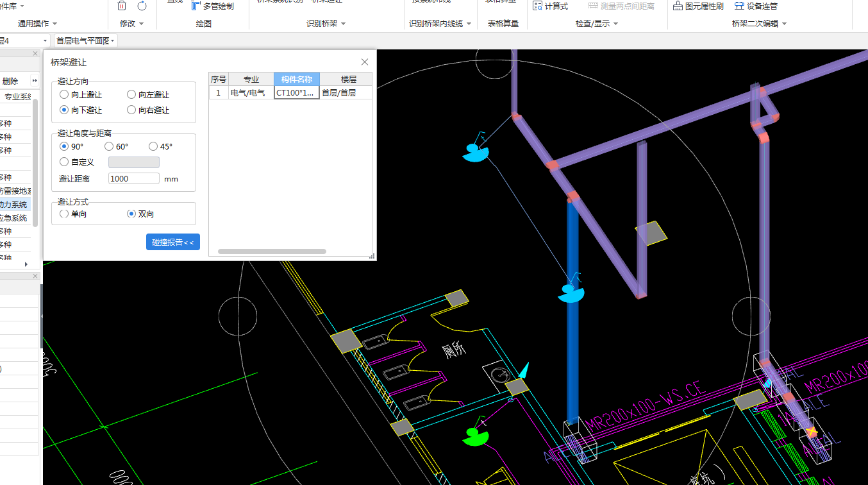Click the 删除 button in left panel
The height and width of the screenshot is (485, 868).
[x=10, y=81]
